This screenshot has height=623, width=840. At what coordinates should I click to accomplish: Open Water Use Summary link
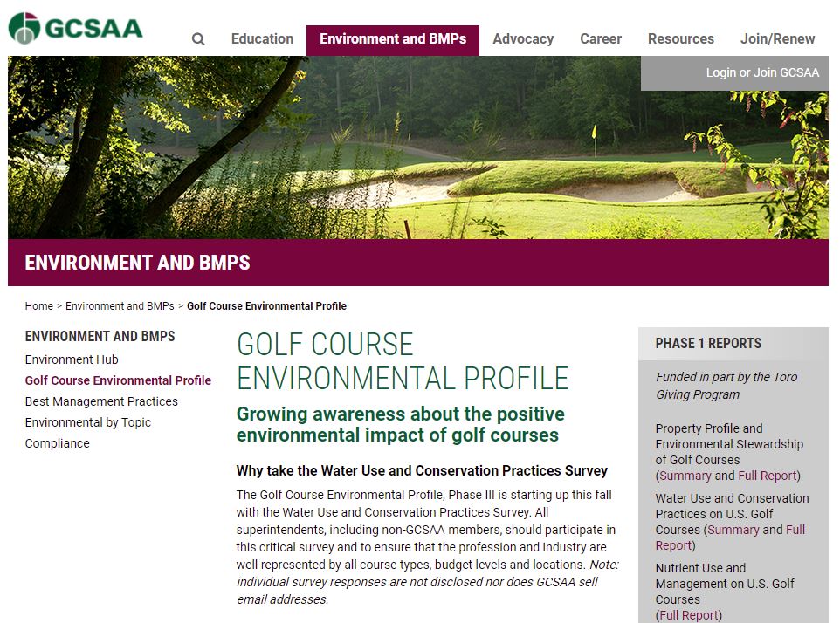tap(732, 530)
